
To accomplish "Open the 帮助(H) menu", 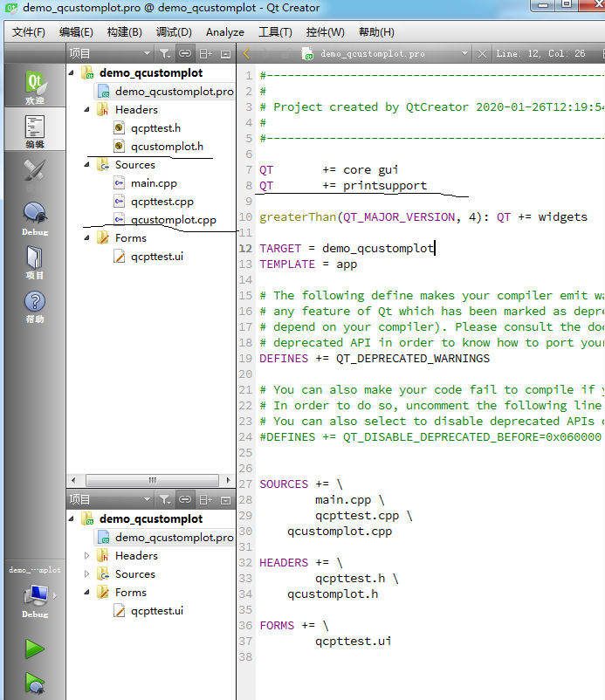I will pos(376,32).
